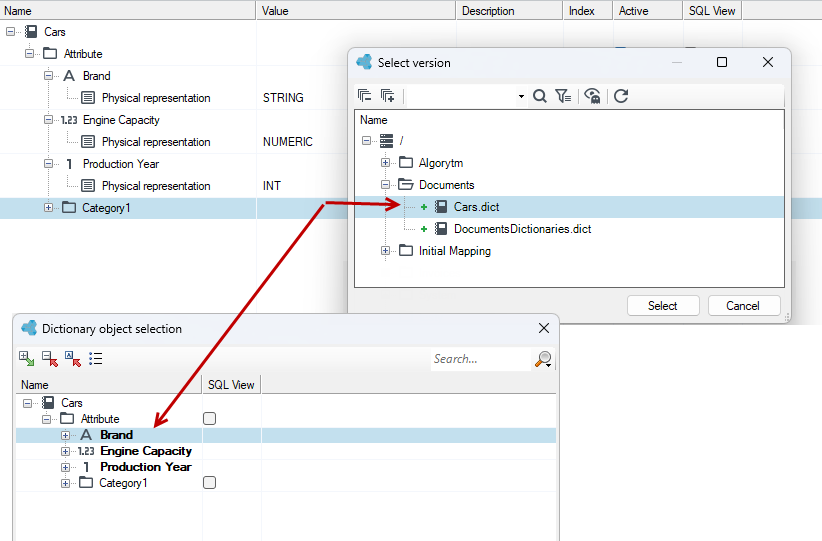Collapse all nodes in Select version toolbar
The height and width of the screenshot is (541, 822).
click(364, 96)
